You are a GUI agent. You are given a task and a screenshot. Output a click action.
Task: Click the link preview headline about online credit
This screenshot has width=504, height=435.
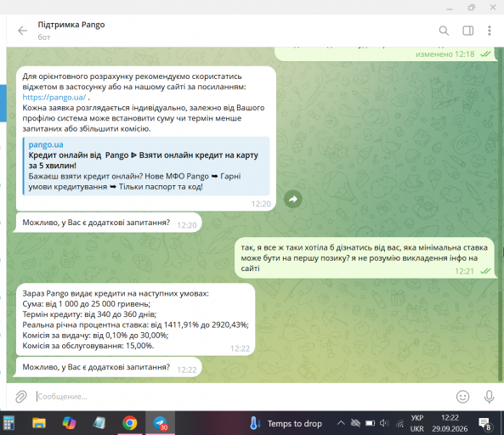point(144,161)
